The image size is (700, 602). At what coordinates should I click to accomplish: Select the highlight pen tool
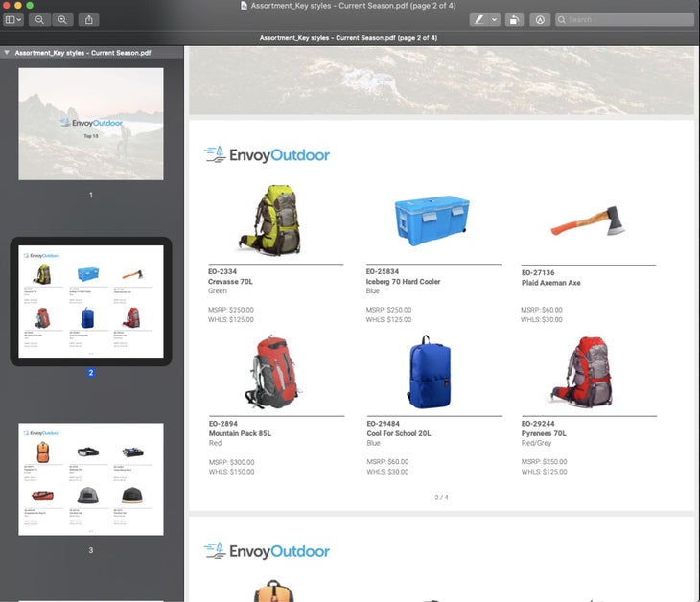pyautogui.click(x=479, y=19)
